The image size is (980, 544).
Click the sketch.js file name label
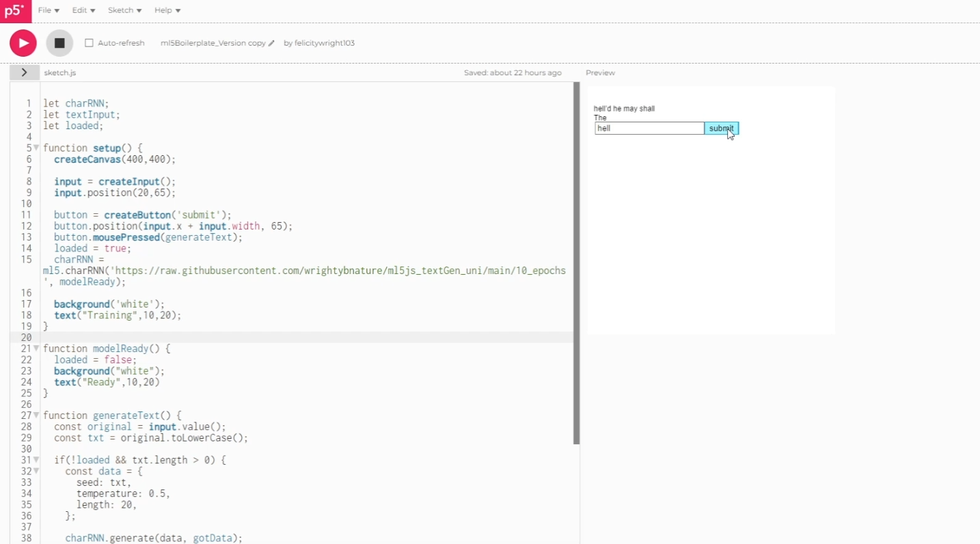point(60,72)
